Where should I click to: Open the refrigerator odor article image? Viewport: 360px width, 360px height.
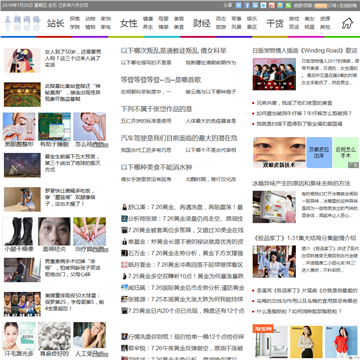[274, 207]
